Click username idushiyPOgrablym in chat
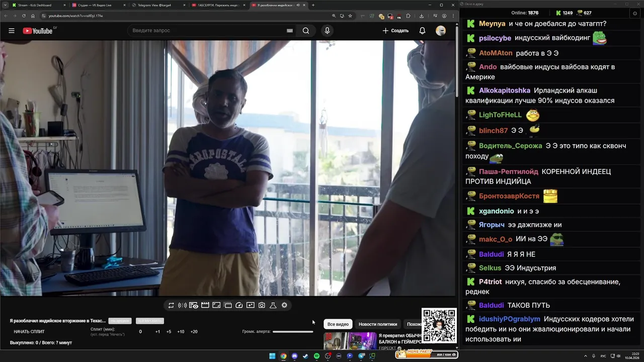644x362 pixels. click(510, 319)
